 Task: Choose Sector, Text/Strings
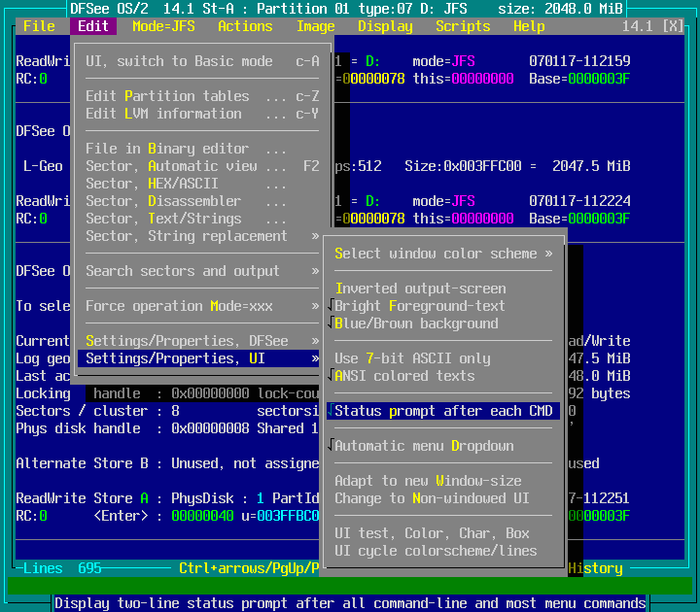click(x=202, y=219)
